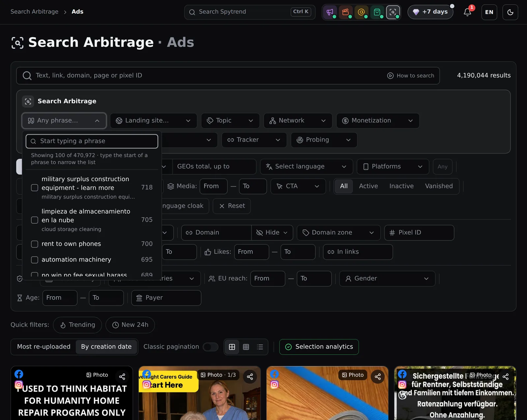Click the Instagram icon on the Habitat ad

click(19, 384)
